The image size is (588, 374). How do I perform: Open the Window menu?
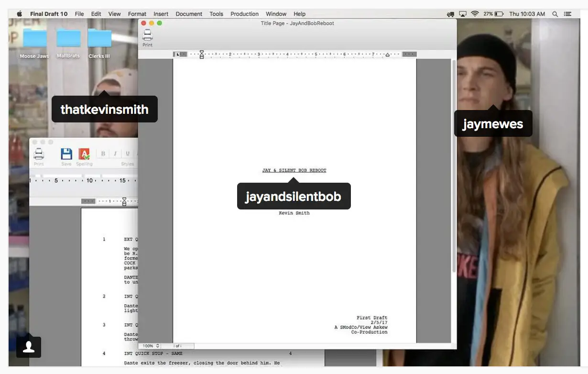[x=276, y=14]
